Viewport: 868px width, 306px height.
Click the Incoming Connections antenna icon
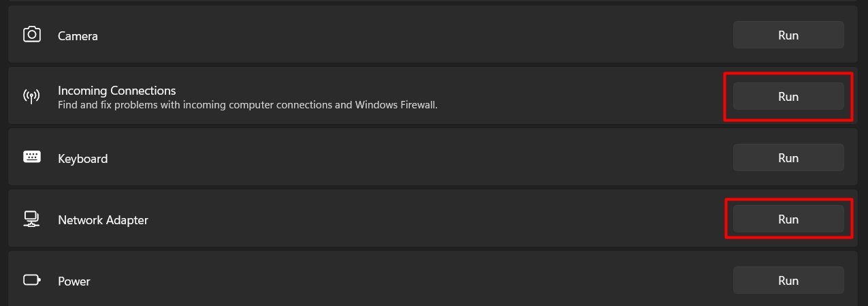[32, 97]
